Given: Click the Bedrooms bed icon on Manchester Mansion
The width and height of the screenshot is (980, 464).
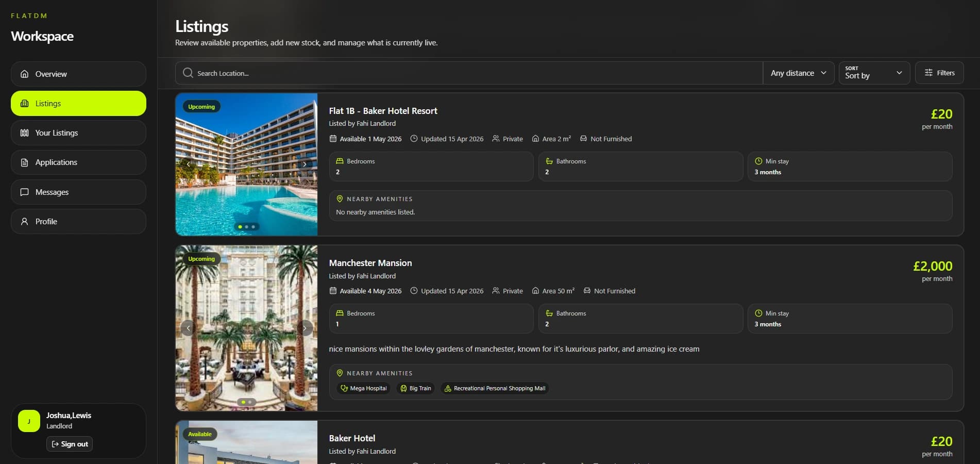Looking at the screenshot, I should [x=340, y=313].
